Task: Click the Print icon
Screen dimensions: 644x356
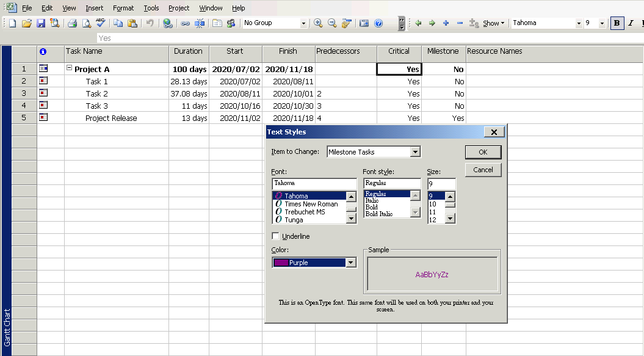Action: point(72,23)
